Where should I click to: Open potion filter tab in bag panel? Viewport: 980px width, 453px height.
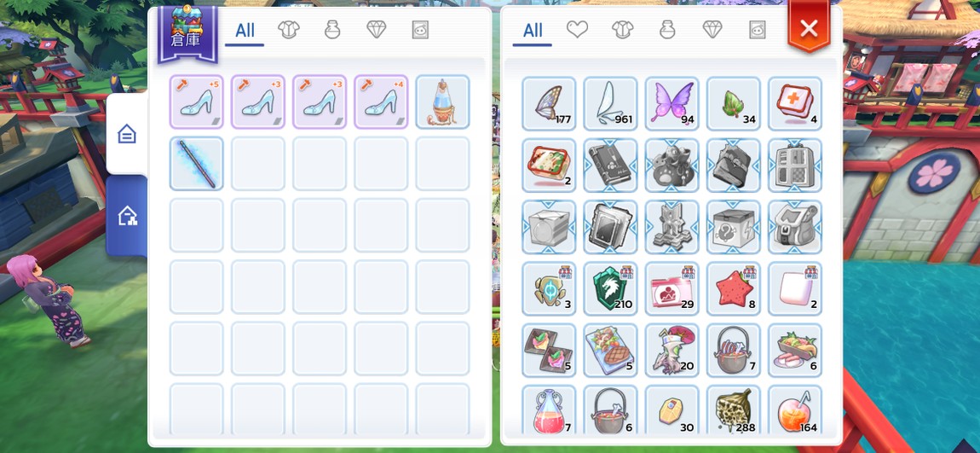click(667, 29)
